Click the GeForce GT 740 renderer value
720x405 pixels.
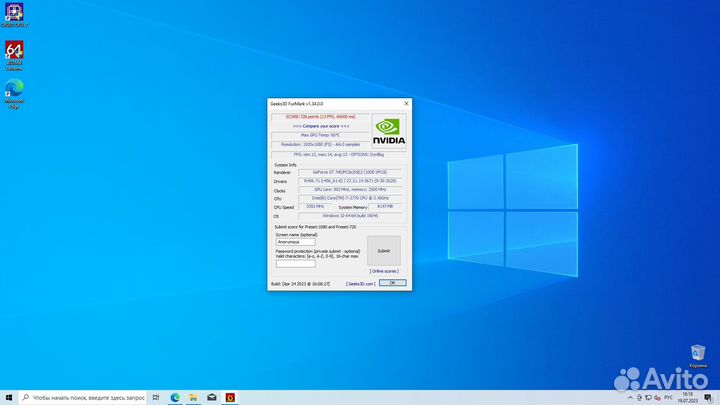point(350,172)
